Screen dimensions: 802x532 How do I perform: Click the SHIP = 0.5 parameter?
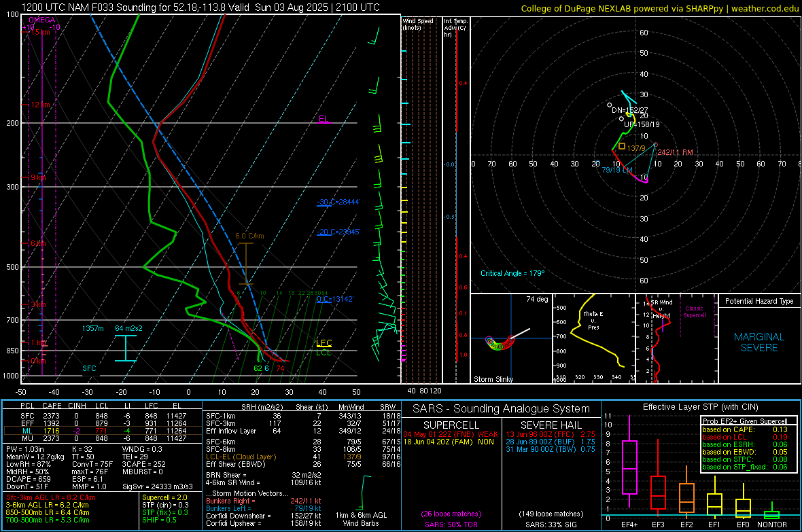159,520
